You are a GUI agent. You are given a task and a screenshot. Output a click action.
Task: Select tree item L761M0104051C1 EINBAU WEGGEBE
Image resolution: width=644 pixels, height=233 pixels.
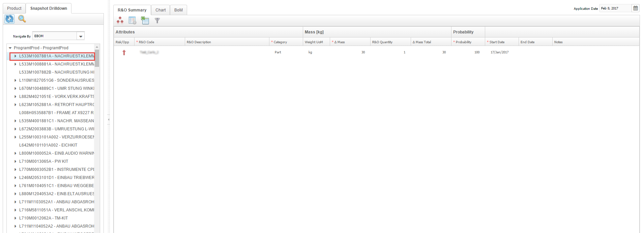[x=57, y=186]
